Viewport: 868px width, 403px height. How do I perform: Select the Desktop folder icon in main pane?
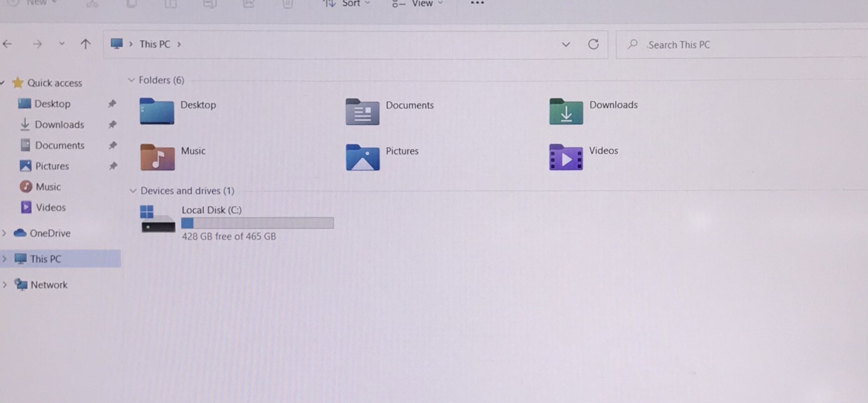157,111
